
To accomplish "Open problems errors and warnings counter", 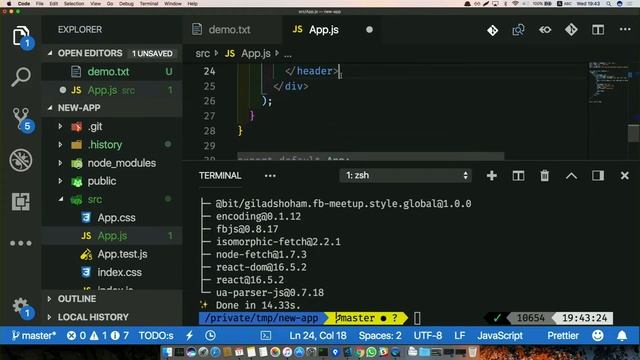I will (x=98, y=336).
